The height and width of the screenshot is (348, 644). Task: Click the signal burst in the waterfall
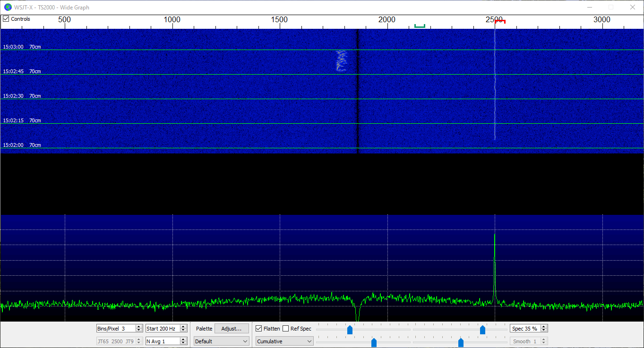[341, 60]
